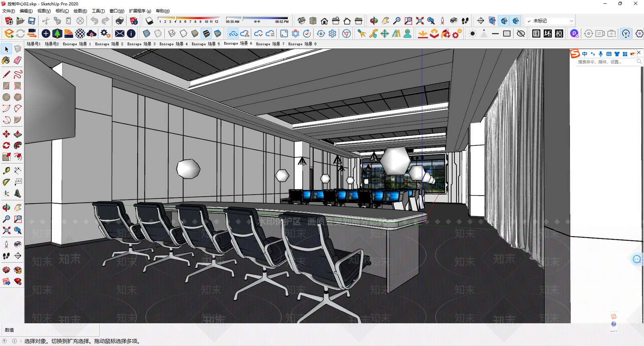This screenshot has height=346, width=644.
Task: Open the 帮助(H) menu
Action: (163, 11)
